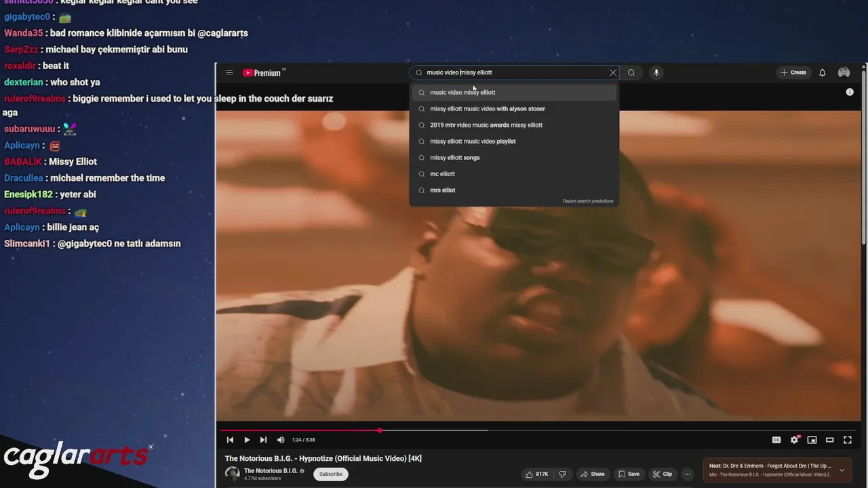Click chat message 'billie jean aç'
The height and width of the screenshot is (488, 868).
pyautogui.click(x=73, y=227)
